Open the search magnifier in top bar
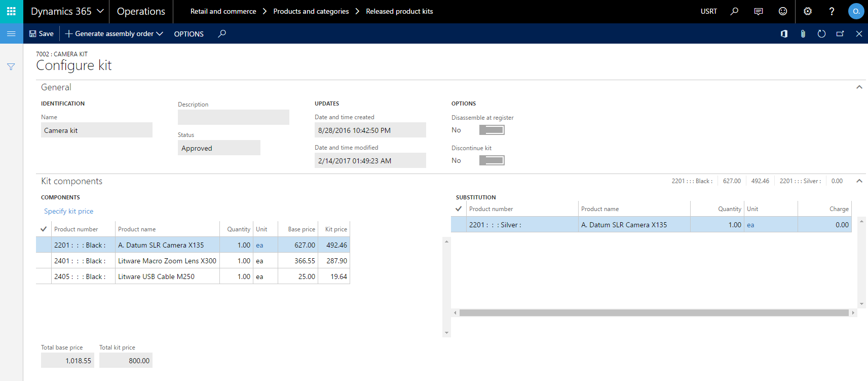Screen dimensions: 868x381 pos(734,11)
